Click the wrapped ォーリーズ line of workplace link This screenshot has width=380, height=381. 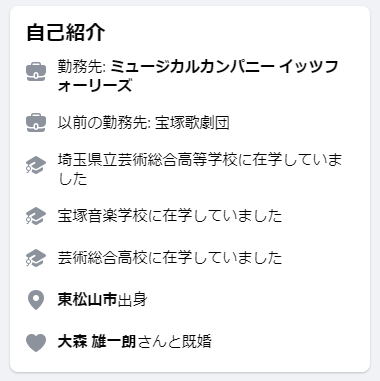tap(95, 85)
